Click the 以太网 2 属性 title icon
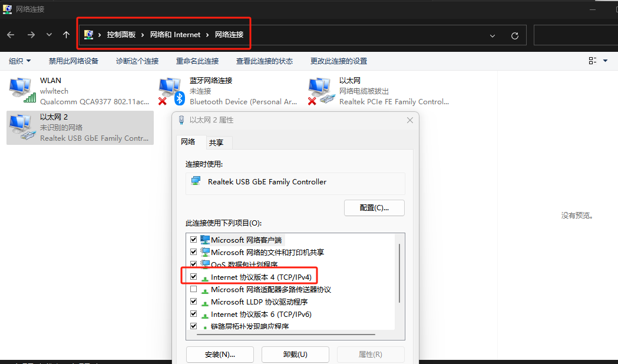 point(181,120)
